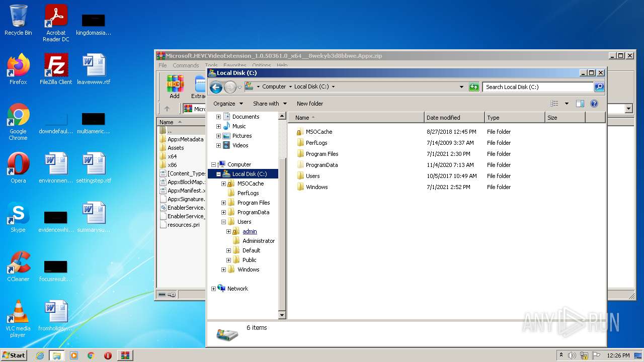The height and width of the screenshot is (362, 644).
Task: Click the Opera taskbar icon
Action: pos(108,355)
